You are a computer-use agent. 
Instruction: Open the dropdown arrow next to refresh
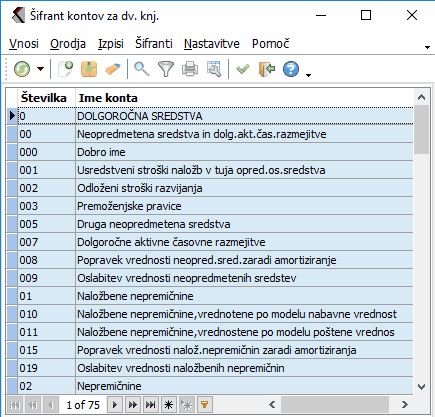coord(40,69)
